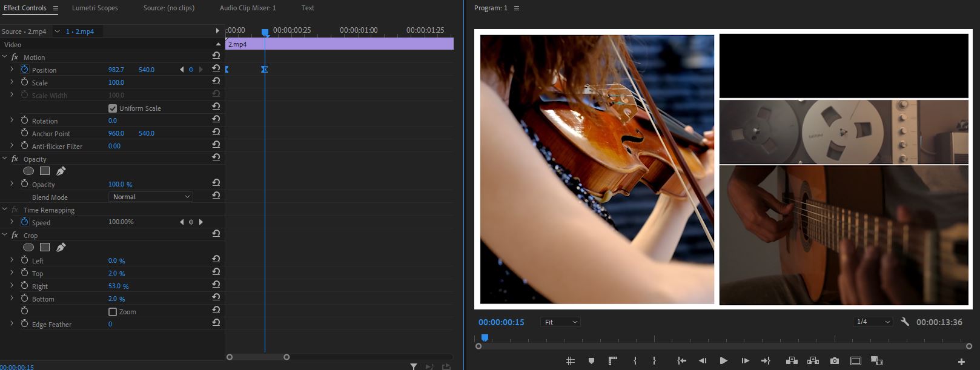Open Program monitor panel menu

[x=517, y=8]
